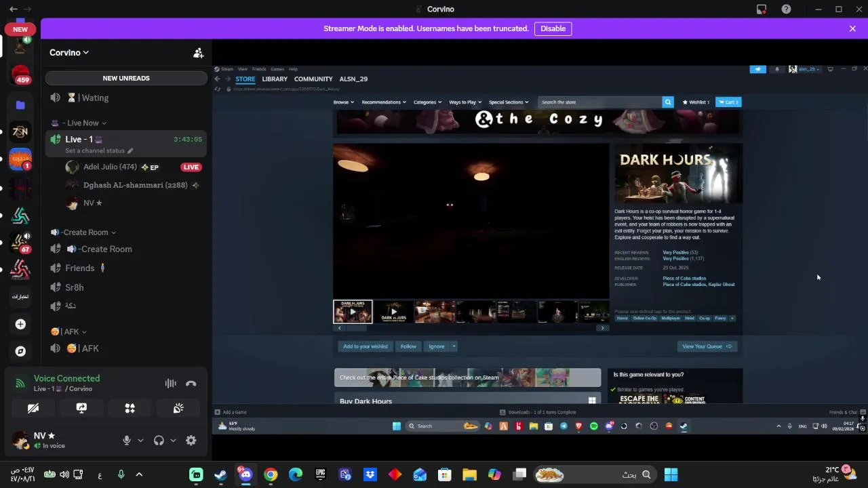Open Browse dropdown in streamed Steam store
Image resolution: width=868 pixels, height=488 pixels.
pos(343,102)
